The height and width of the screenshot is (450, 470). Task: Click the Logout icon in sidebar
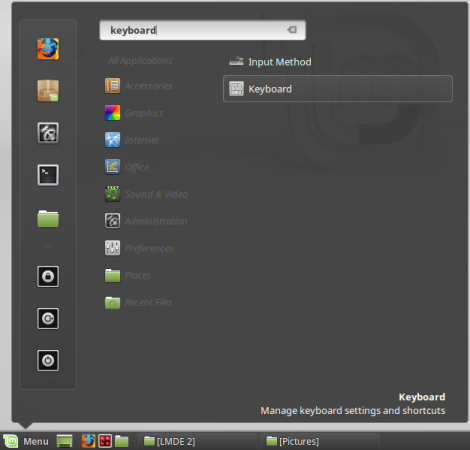tap(48, 319)
